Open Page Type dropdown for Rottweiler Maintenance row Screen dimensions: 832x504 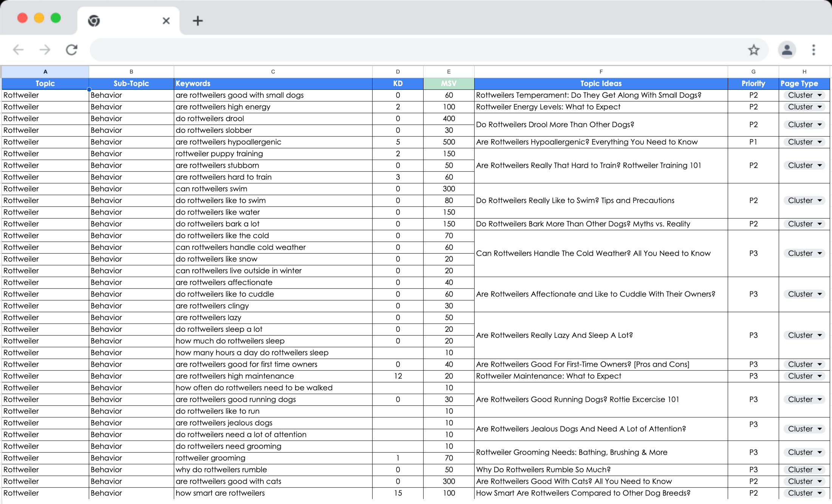point(805,376)
